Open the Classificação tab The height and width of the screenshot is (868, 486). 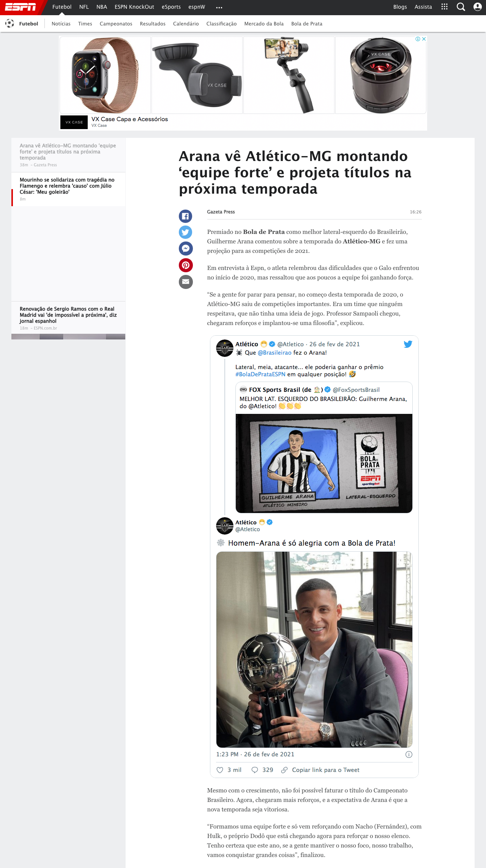point(221,24)
